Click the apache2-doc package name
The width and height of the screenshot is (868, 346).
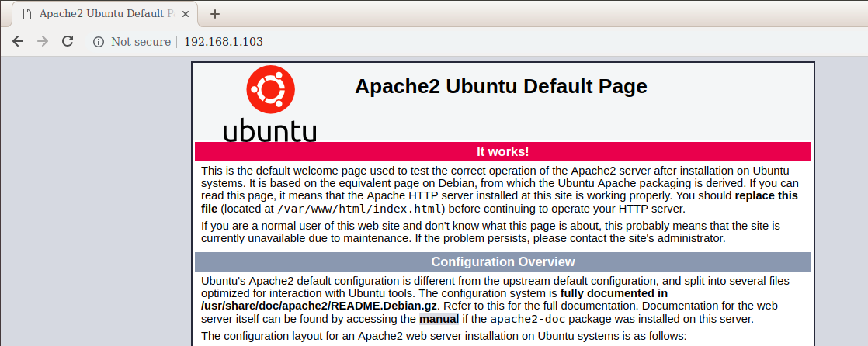pos(528,319)
